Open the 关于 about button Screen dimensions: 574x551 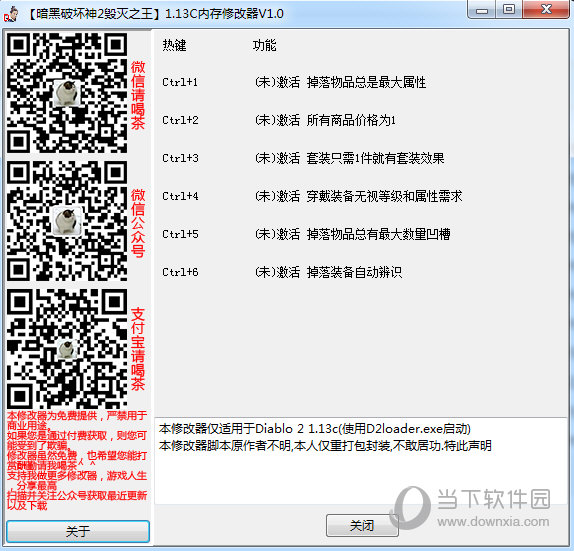[78, 531]
